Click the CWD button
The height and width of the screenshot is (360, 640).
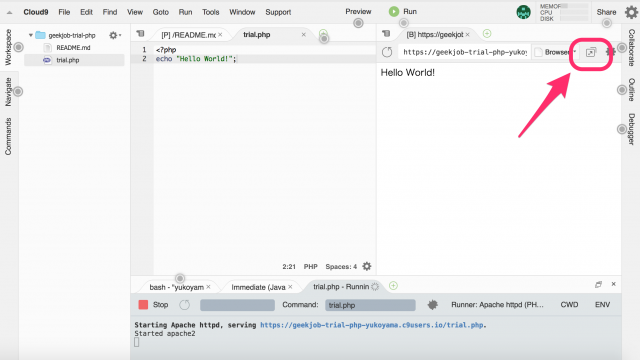pos(569,304)
